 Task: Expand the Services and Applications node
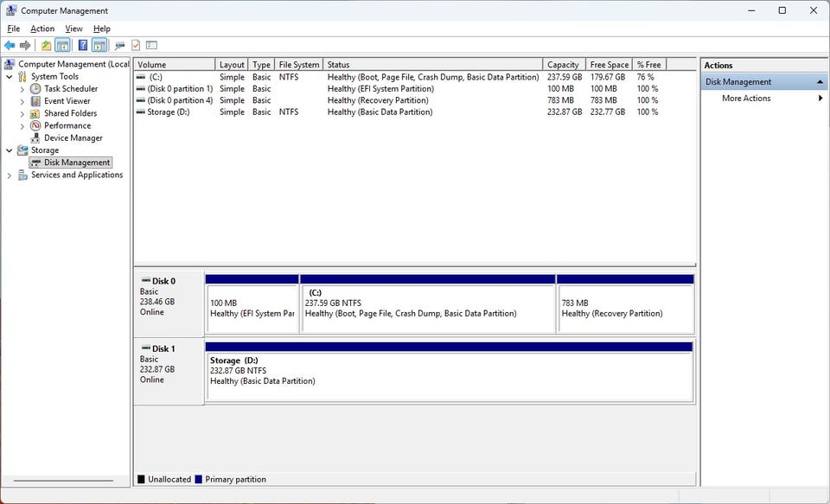click(10, 175)
